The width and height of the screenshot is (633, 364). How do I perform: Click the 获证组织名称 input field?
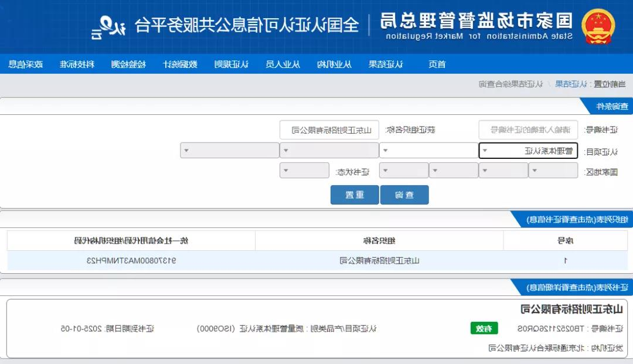tap(329, 130)
